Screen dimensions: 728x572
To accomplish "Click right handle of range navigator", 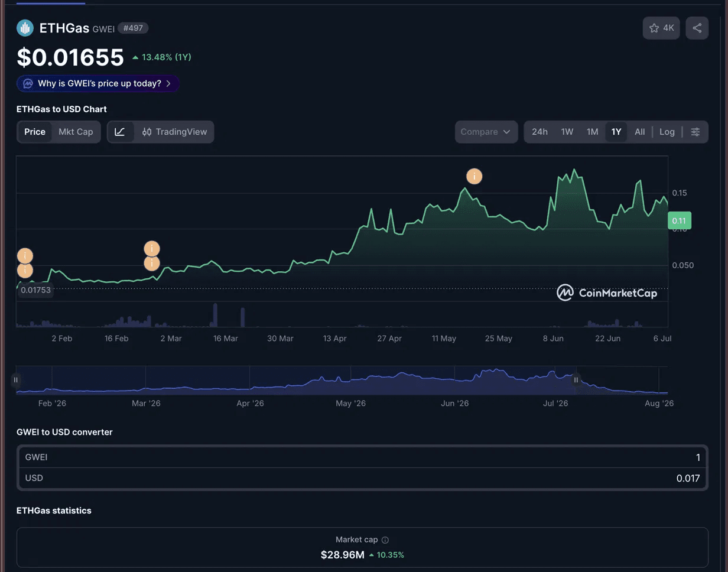I will [577, 380].
